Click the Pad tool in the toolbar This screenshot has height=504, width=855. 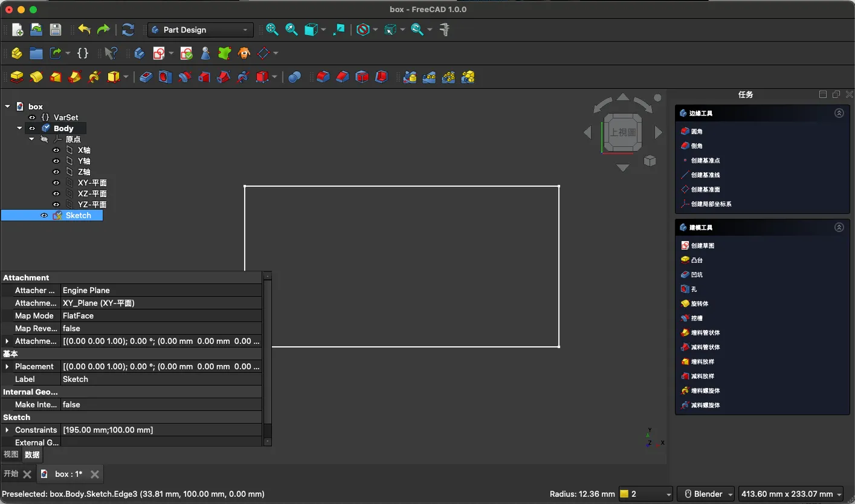click(x=17, y=77)
